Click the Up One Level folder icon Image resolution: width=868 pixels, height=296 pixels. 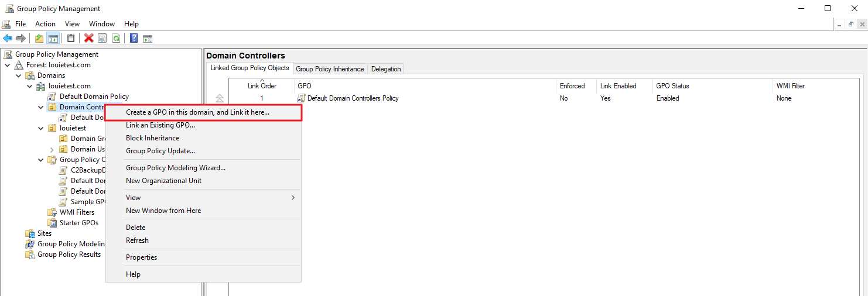tap(39, 38)
